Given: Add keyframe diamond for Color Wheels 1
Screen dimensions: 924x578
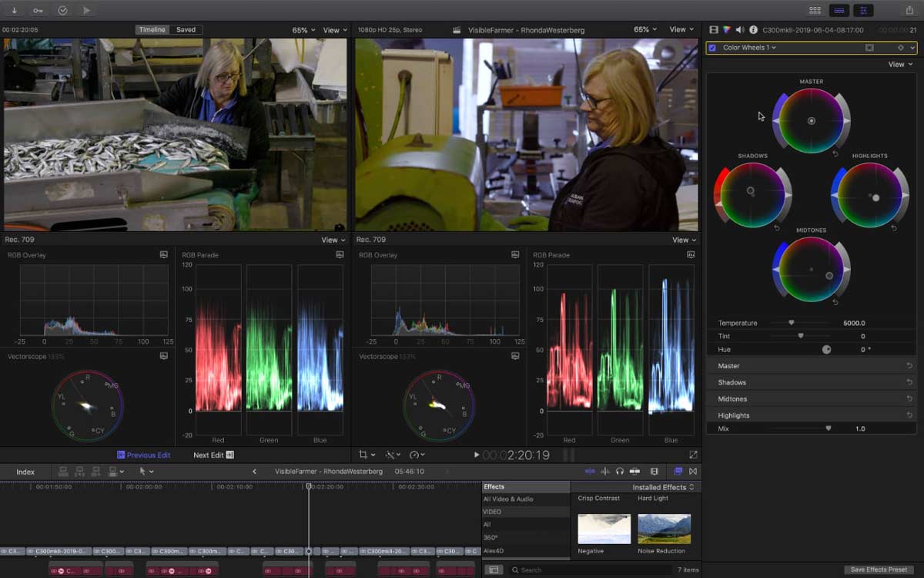Looking at the screenshot, I should 900,48.
